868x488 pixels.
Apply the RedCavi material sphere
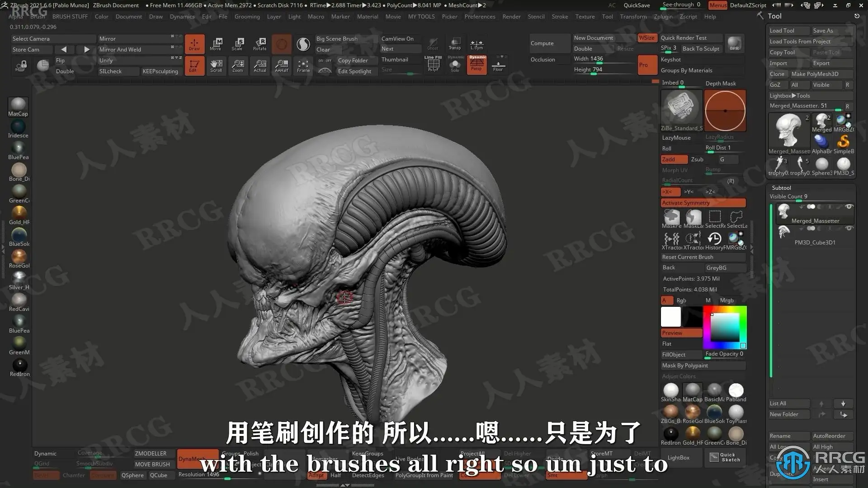tap(19, 302)
